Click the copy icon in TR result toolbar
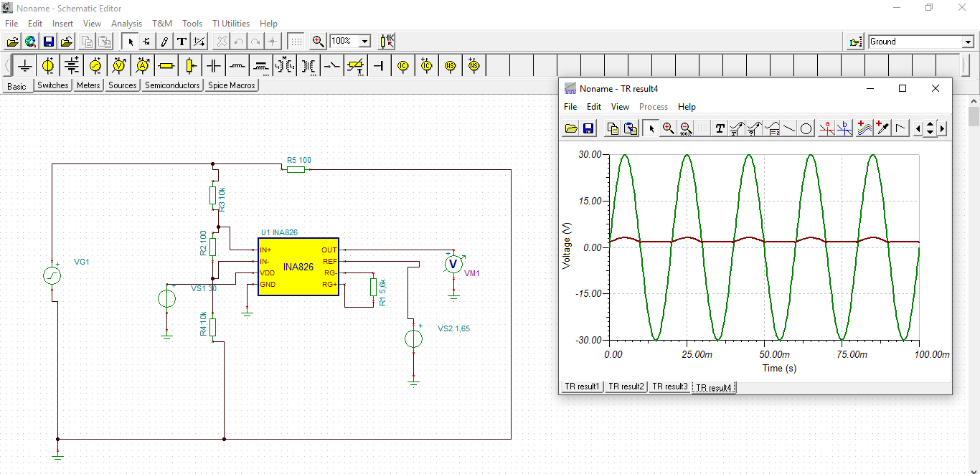 pos(613,128)
